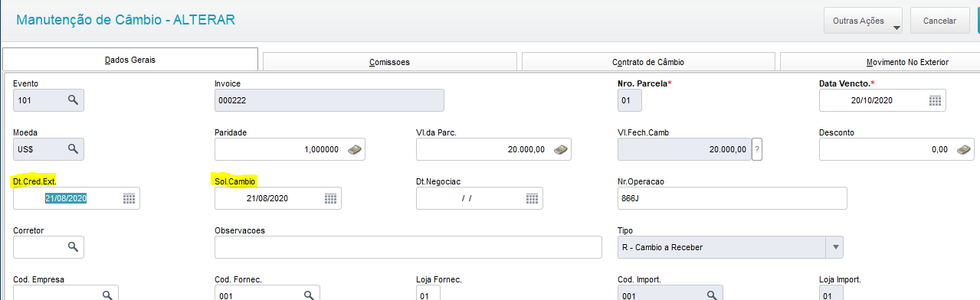Click the help question mark beside Vl.Fech.Camb
Viewport: 980px width, 300px height.
[757, 149]
